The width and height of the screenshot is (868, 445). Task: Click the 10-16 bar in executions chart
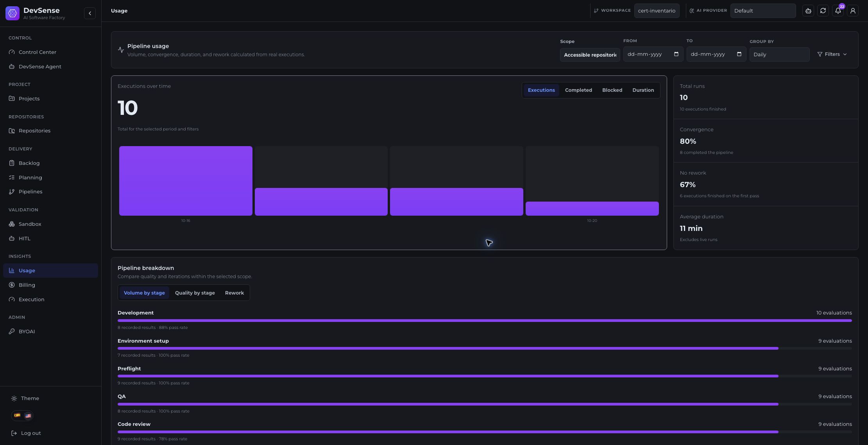tap(186, 181)
